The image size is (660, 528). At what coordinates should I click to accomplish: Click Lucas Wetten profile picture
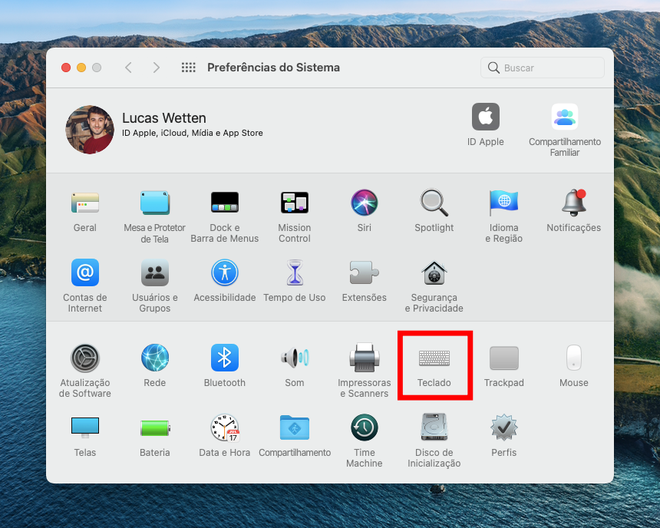pyautogui.click(x=90, y=130)
